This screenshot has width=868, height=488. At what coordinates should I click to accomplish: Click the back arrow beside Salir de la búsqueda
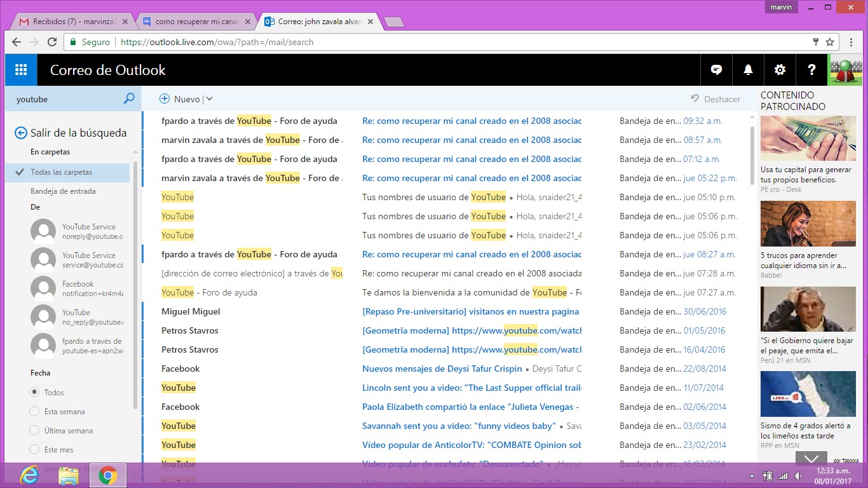click(x=20, y=133)
